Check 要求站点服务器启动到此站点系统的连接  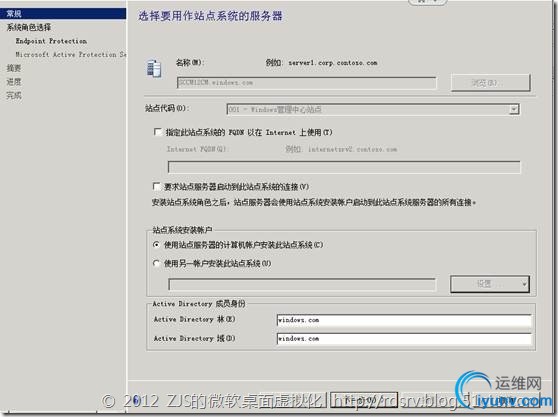coord(156,186)
